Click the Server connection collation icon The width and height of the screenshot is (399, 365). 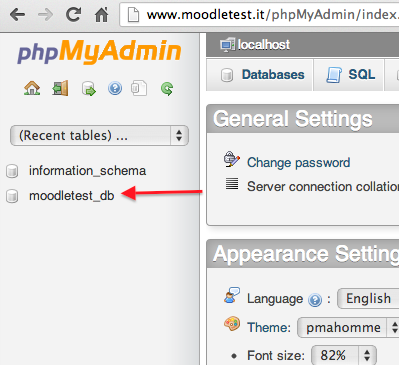tap(232, 184)
